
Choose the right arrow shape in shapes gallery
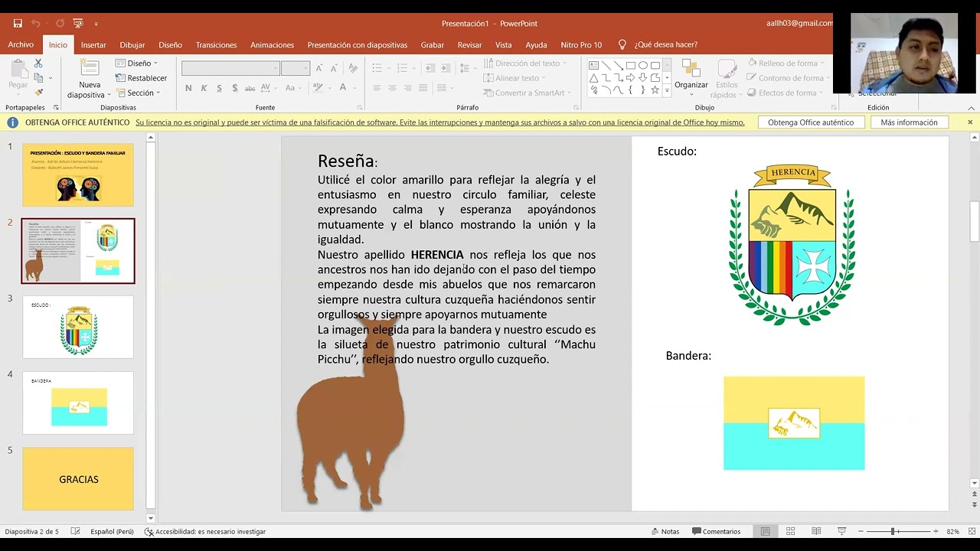pyautogui.click(x=630, y=78)
